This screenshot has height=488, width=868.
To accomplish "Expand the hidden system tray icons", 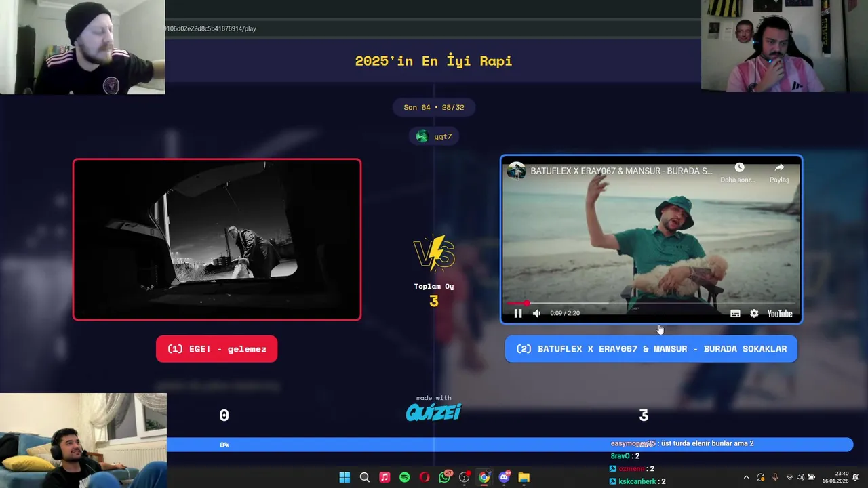I will pos(747,477).
